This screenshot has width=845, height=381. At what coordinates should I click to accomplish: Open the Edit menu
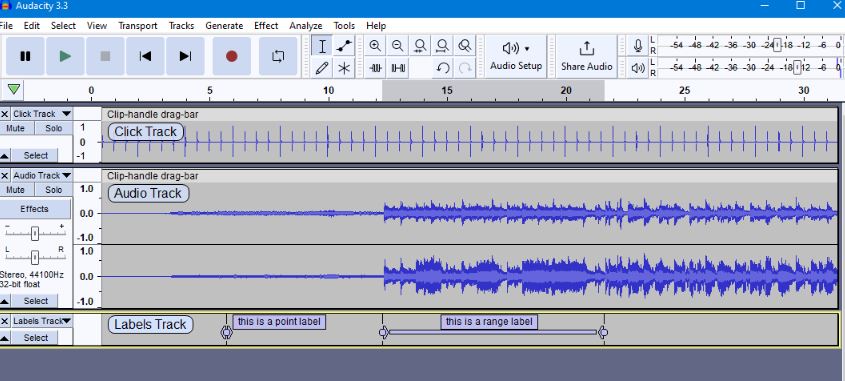(x=32, y=26)
